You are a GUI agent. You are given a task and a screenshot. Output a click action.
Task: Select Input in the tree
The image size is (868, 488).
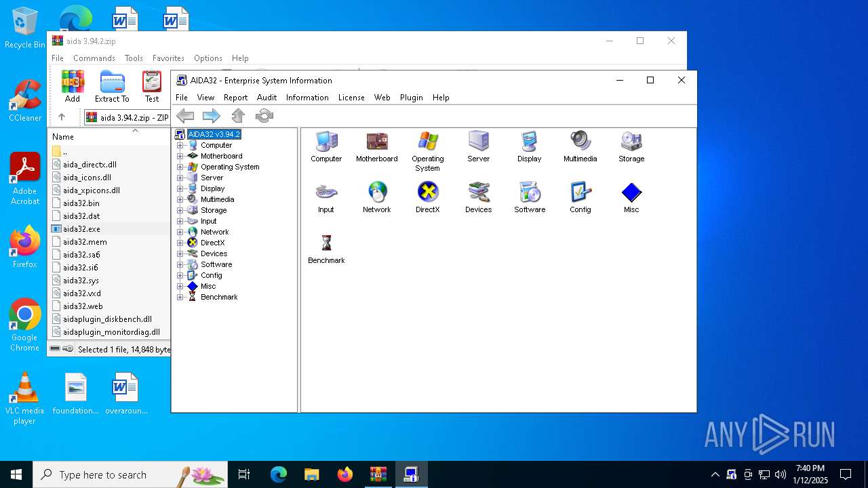208,221
